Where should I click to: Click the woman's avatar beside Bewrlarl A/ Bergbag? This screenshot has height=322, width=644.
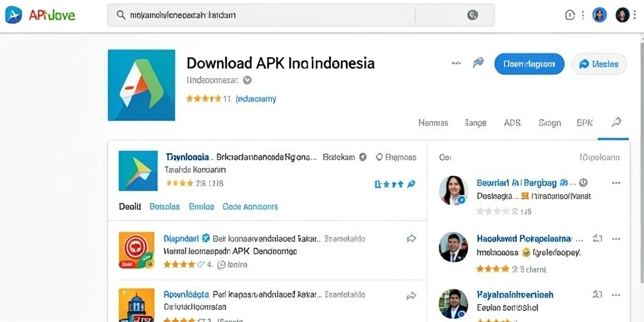click(x=453, y=191)
